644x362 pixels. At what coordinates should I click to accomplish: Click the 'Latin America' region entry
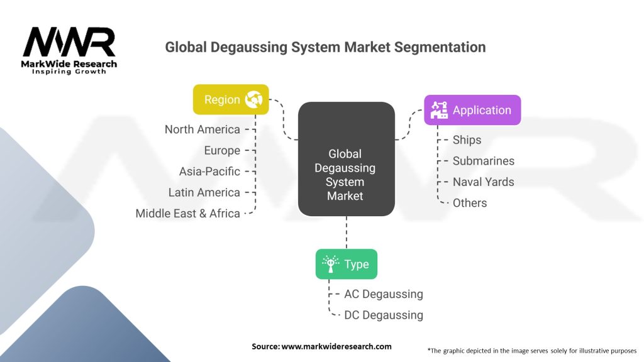[x=204, y=192]
